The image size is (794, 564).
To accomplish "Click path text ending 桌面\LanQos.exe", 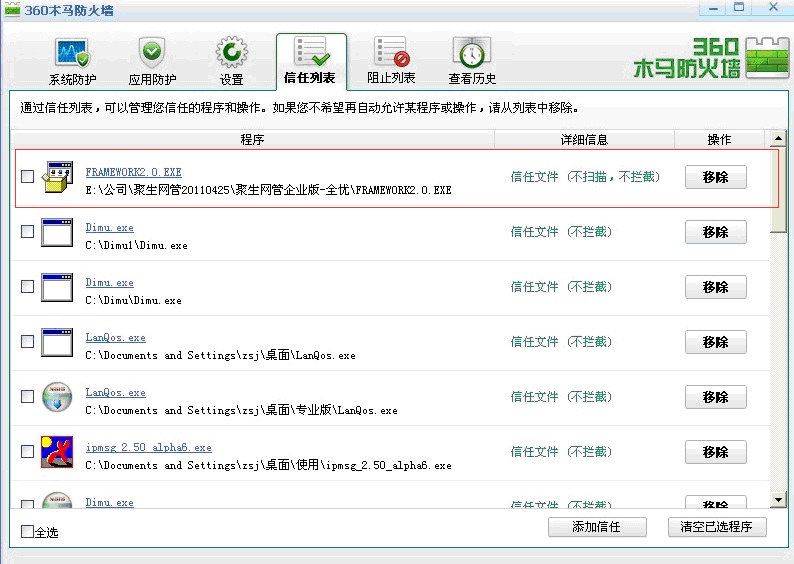I will click(x=221, y=355).
